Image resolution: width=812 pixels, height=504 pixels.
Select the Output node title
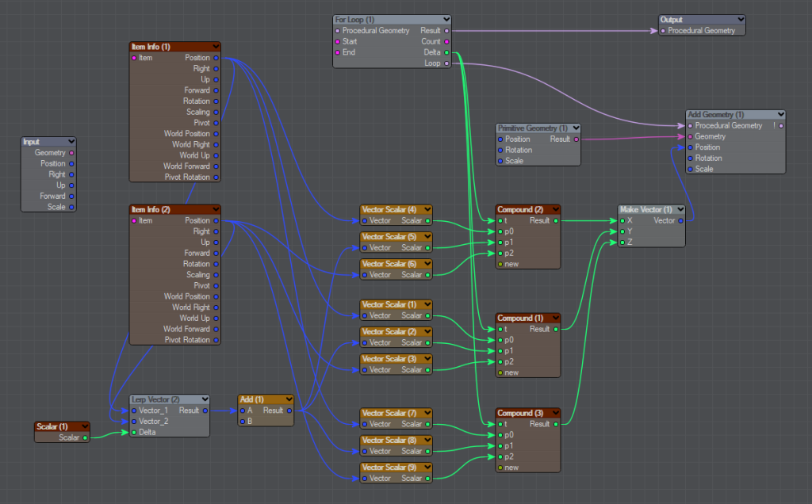[x=671, y=20]
